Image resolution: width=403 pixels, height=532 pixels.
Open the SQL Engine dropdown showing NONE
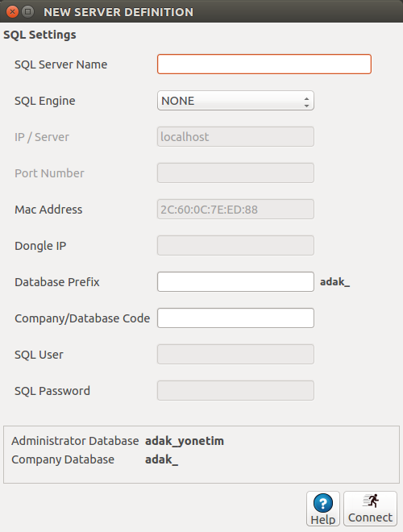(x=235, y=101)
